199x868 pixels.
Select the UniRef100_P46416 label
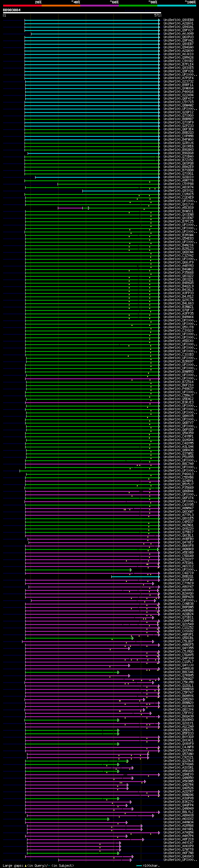179,92
